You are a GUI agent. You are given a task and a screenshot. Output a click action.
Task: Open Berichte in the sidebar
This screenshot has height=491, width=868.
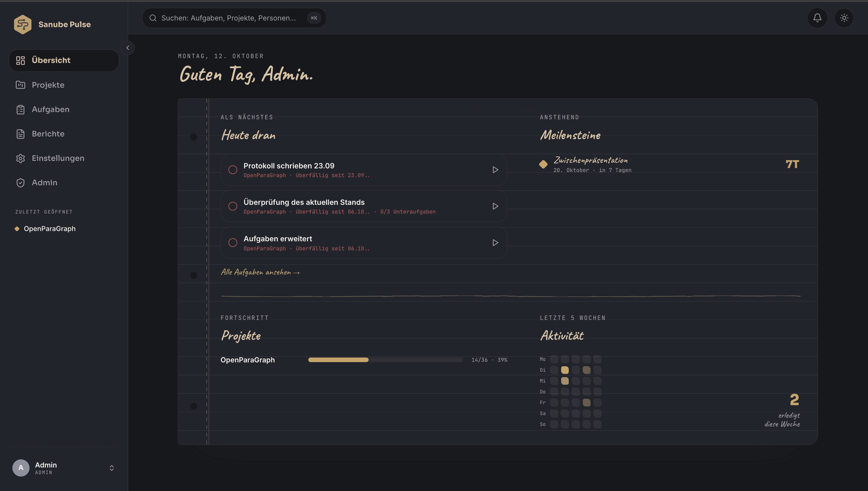coord(64,134)
